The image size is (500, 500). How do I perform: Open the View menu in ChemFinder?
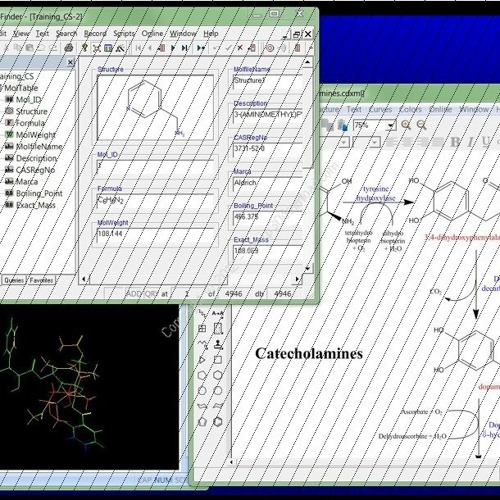pyautogui.click(x=21, y=34)
